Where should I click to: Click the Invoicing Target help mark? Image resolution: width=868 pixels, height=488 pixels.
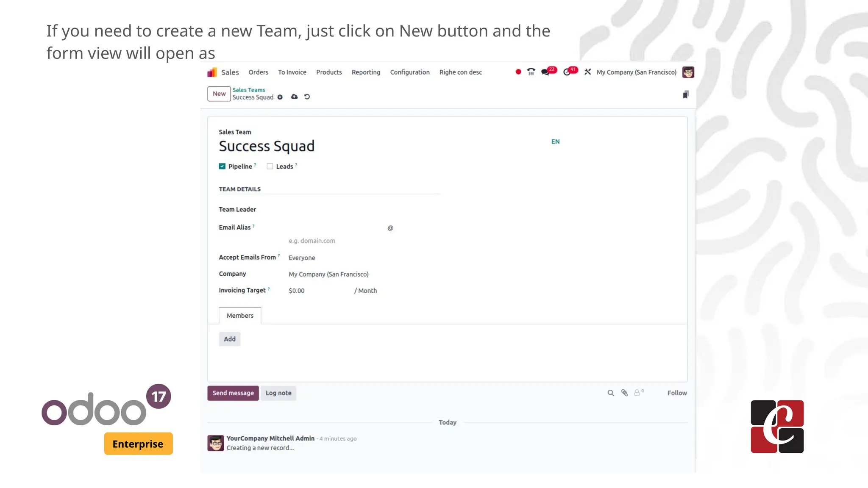[269, 289]
